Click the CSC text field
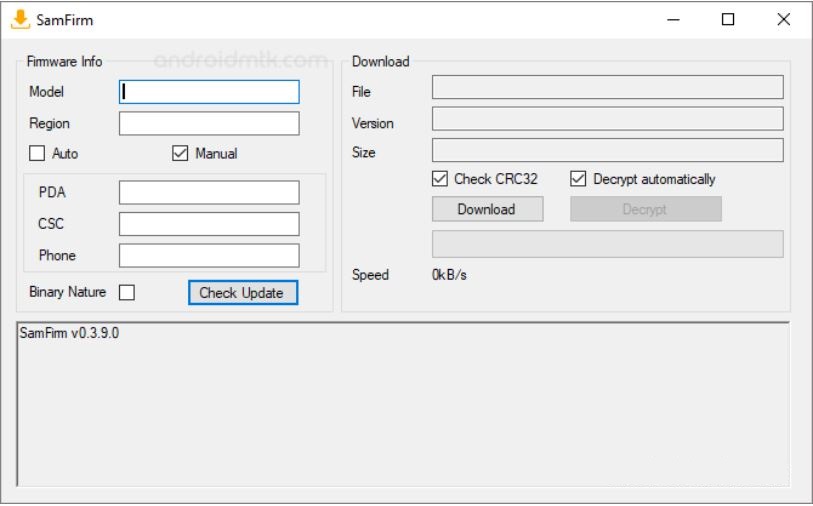Viewport: 813px width, 506px height. click(209, 224)
